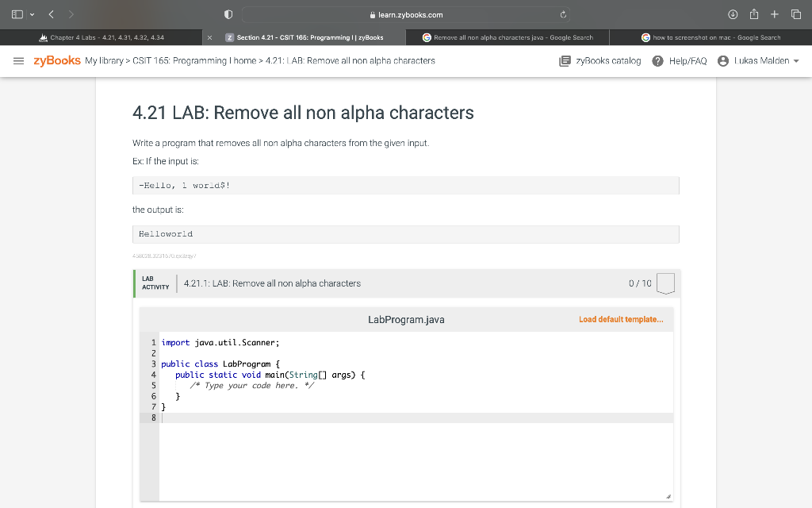Open the sidebar options chevron

(33, 13)
